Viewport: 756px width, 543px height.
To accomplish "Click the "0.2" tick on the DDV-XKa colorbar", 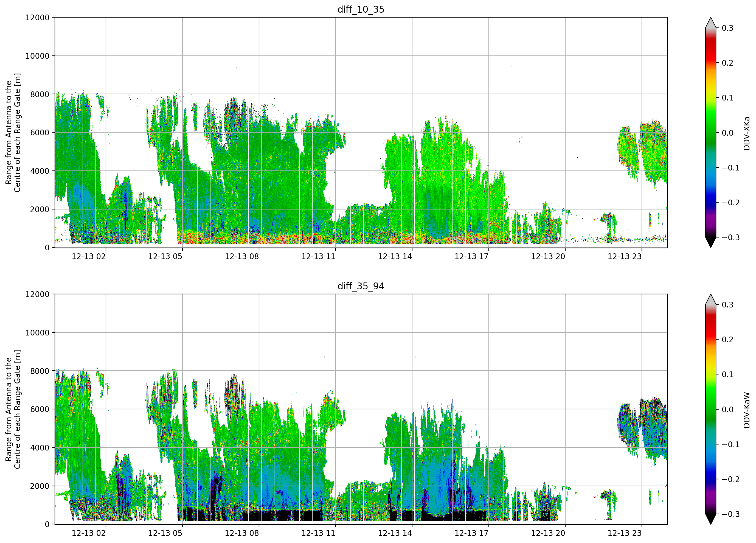I will point(728,63).
